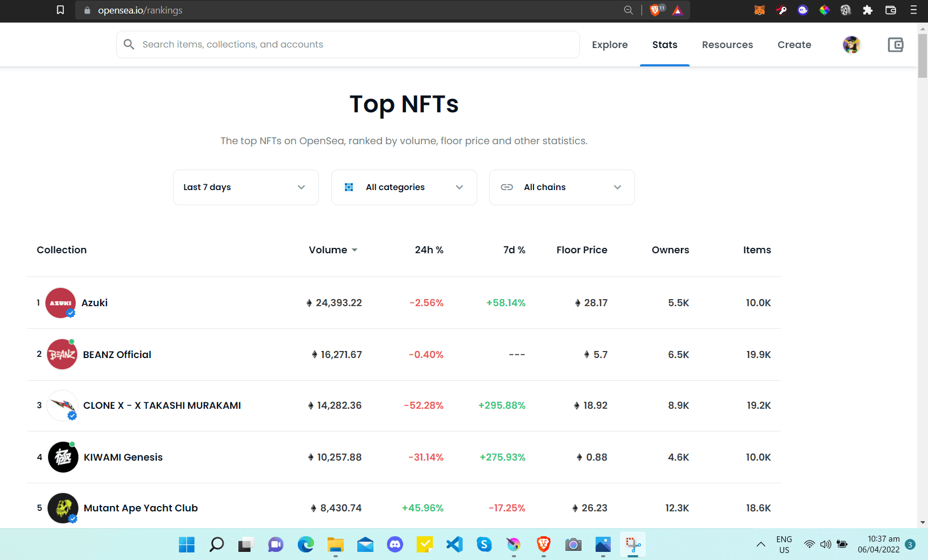
Task: Open the CLONE X collection logo
Action: (x=62, y=406)
